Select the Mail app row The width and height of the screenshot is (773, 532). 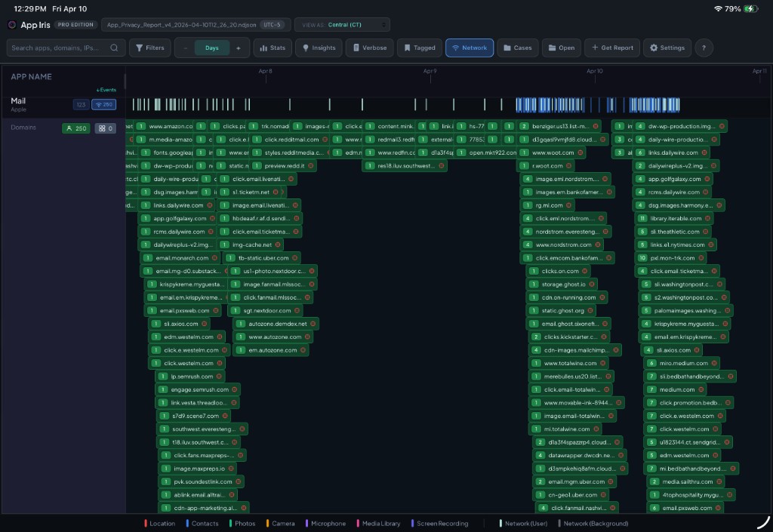pyautogui.click(x=63, y=104)
